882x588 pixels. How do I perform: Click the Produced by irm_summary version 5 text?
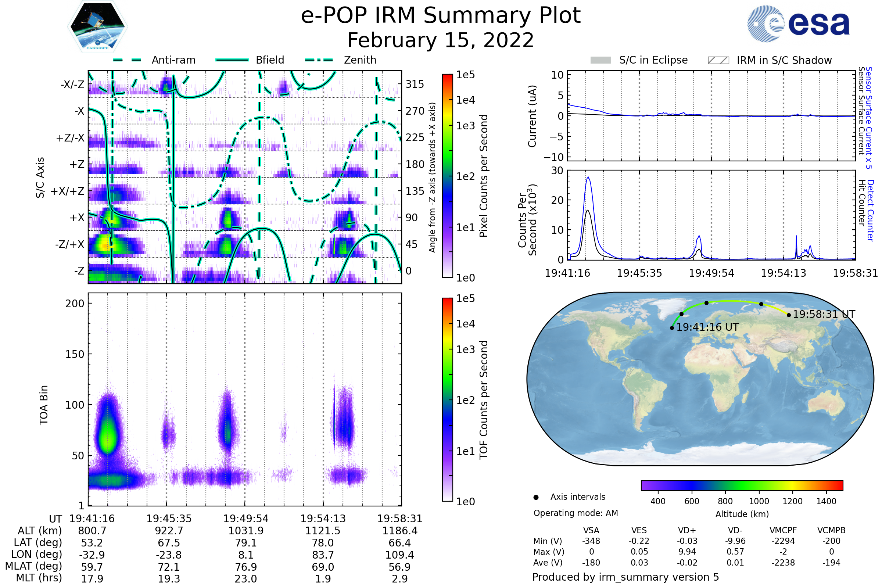point(625,577)
